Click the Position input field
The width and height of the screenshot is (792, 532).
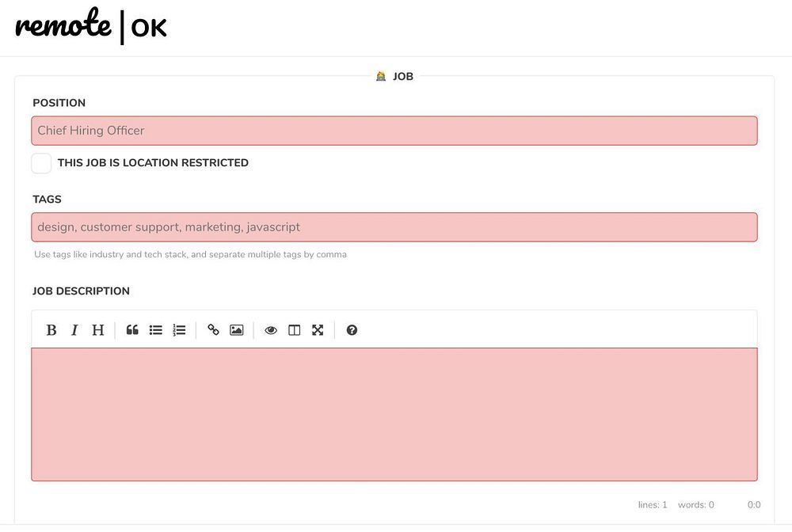click(x=394, y=131)
